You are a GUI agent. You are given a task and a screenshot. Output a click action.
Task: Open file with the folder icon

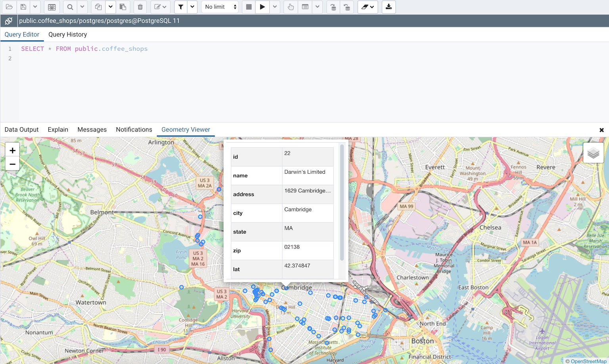pyautogui.click(x=9, y=7)
